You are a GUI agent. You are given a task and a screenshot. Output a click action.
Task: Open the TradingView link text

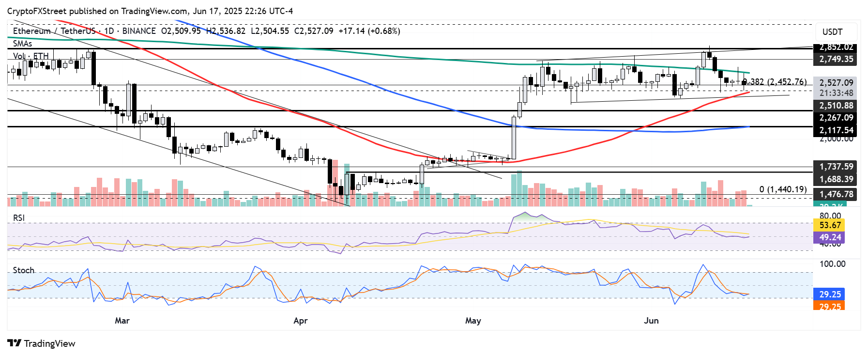[x=50, y=343]
